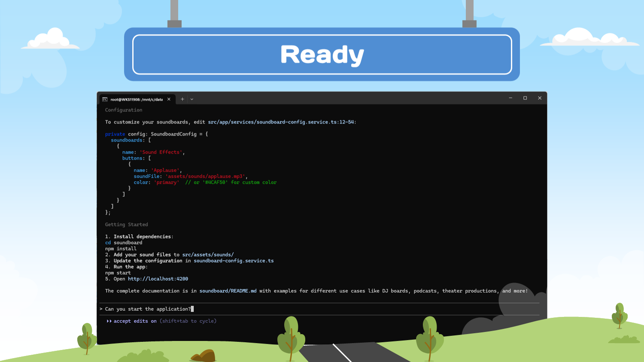
Task: Click the soundboard-config.service.ts:12-54 file path
Action: point(281,122)
